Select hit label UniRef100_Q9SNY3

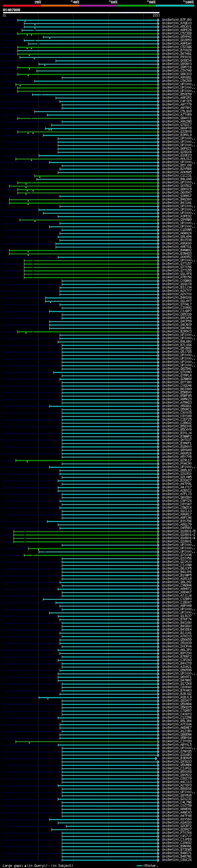(x=176, y=64)
